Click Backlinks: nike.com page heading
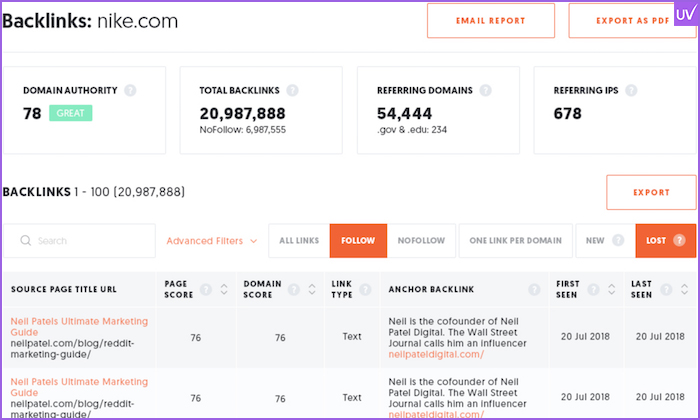 click(90, 21)
